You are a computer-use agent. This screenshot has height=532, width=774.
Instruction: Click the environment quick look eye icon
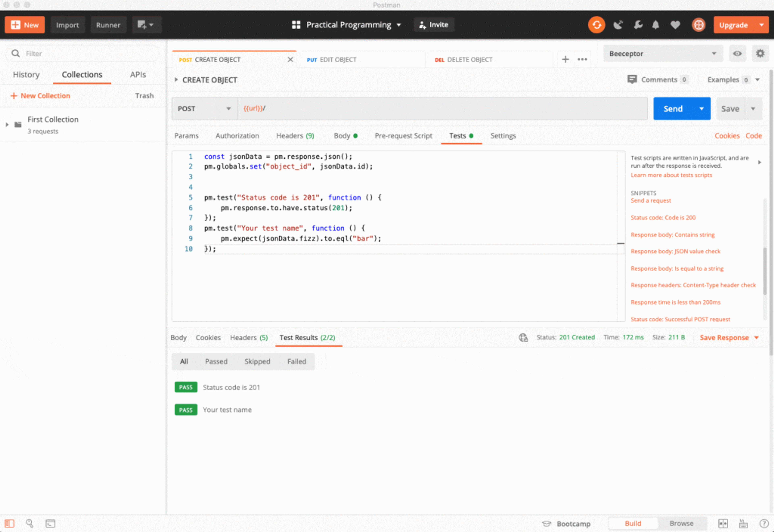(737, 53)
